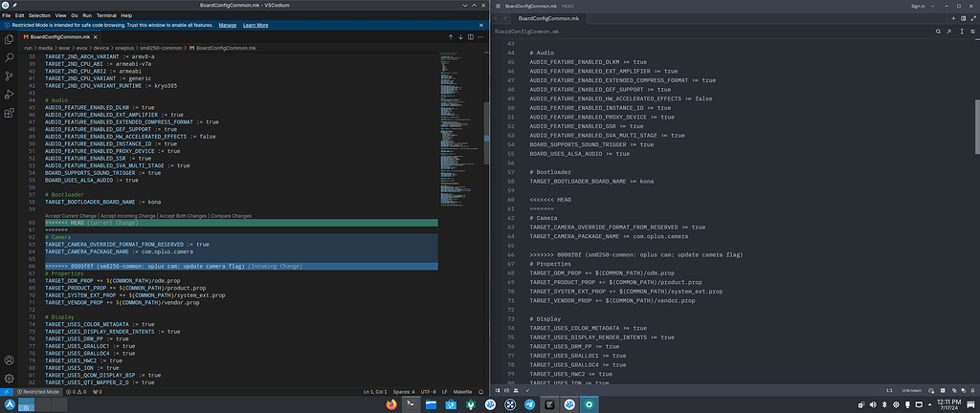Open Source Control view in VSCodium

pyautogui.click(x=10, y=76)
